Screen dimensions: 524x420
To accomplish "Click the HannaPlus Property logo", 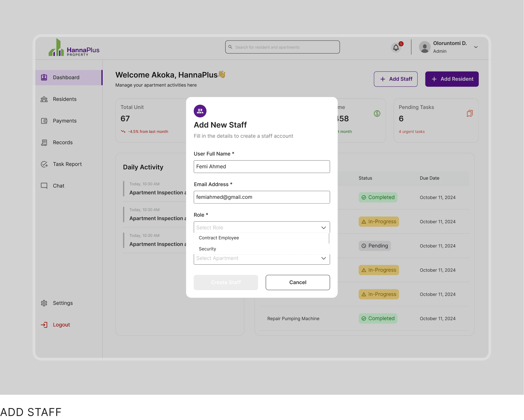I will point(74,48).
